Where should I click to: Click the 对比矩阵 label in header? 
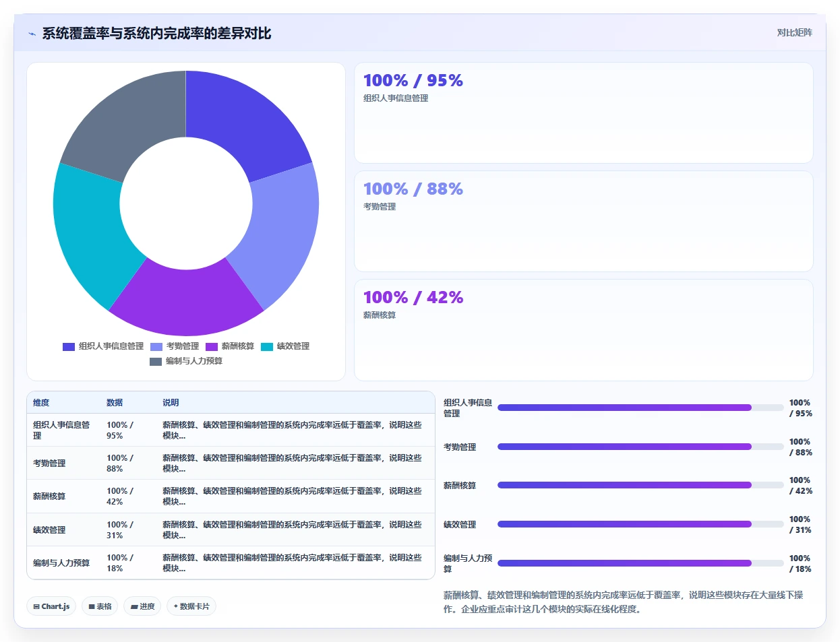pyautogui.click(x=794, y=32)
